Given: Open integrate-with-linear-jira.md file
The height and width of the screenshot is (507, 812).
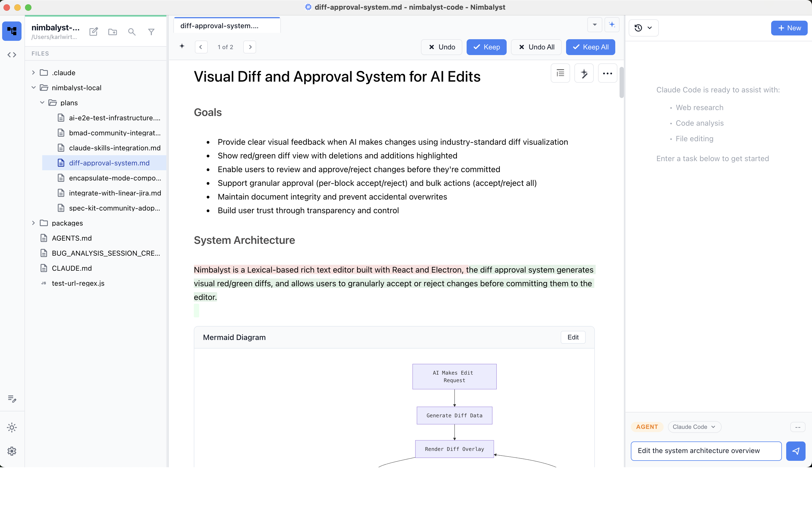Looking at the screenshot, I should click(x=104, y=193).
